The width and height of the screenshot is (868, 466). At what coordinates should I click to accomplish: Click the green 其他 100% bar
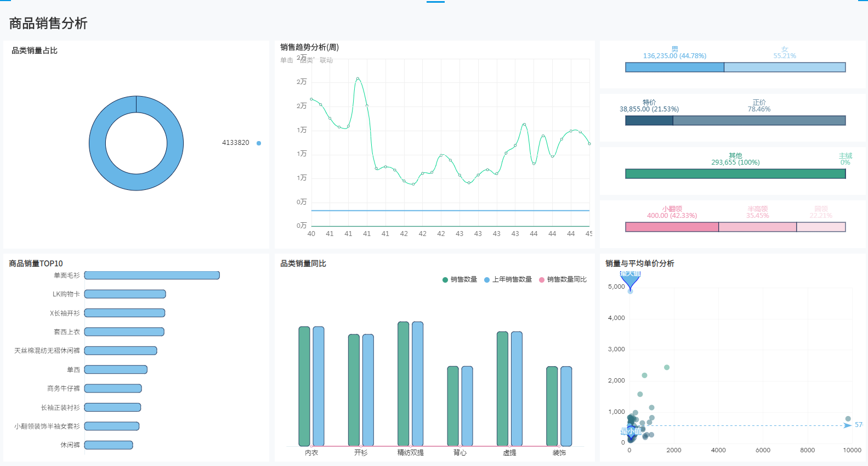[735, 174]
